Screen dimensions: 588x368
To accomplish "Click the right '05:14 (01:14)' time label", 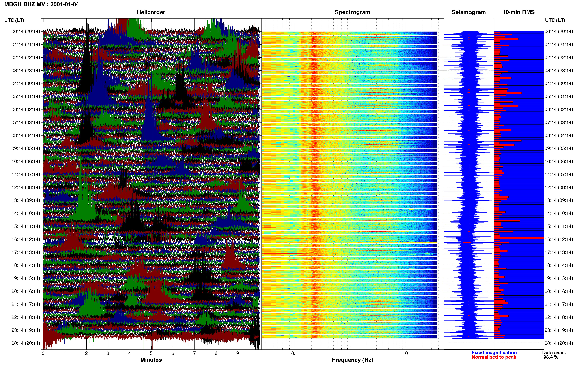I will pyautogui.click(x=559, y=96).
